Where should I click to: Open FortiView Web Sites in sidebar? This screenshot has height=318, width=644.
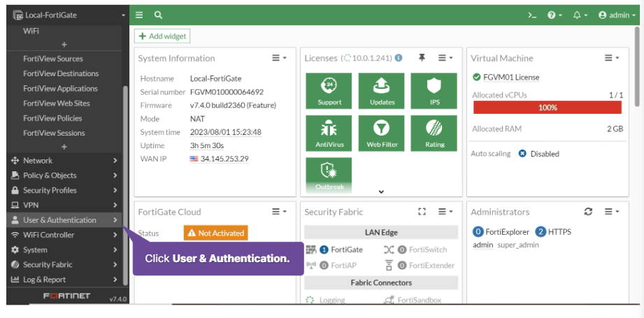pos(56,103)
